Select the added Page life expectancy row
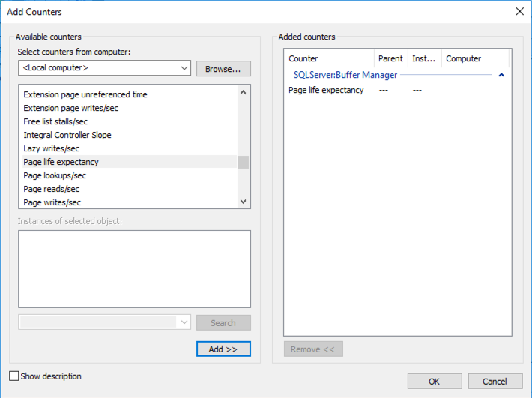Image resolution: width=532 pixels, height=398 pixels. click(397, 90)
